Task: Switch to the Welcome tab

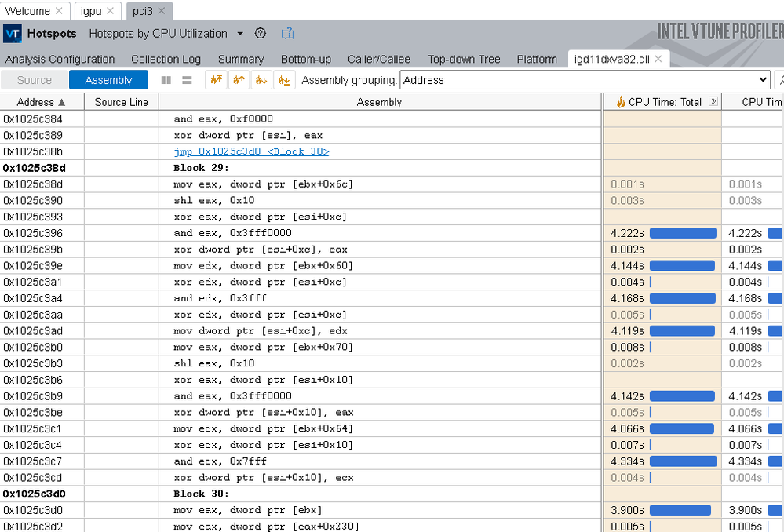Action: click(x=27, y=10)
